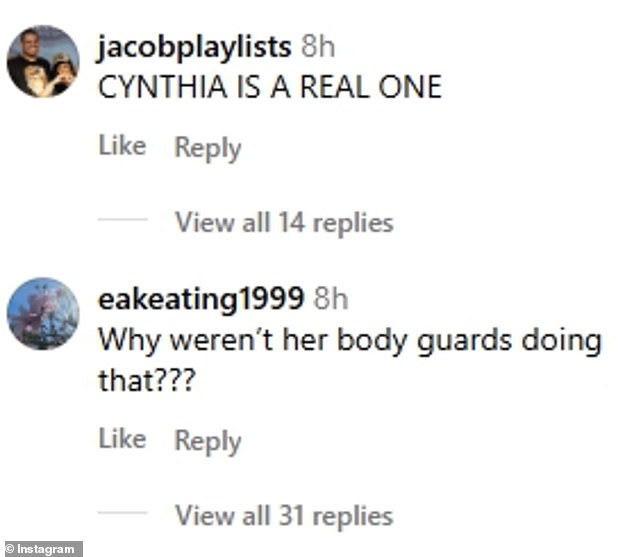634x557 pixels.
Task: Like the body guards comment
Action: tap(123, 439)
